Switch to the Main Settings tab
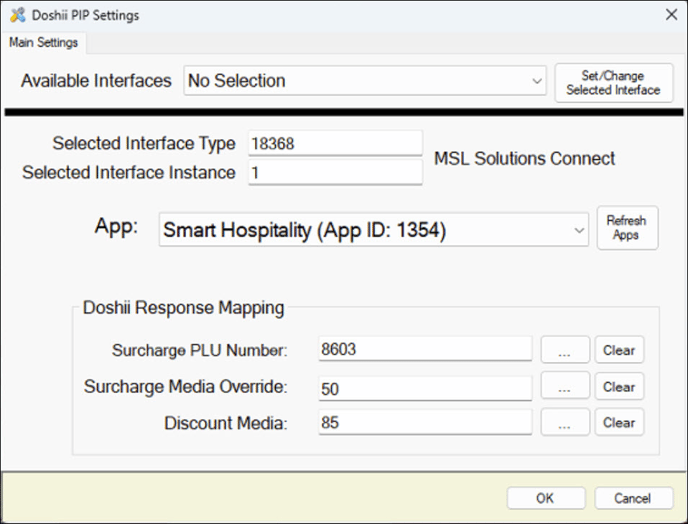Viewport: 688px width, 524px height. tap(44, 43)
